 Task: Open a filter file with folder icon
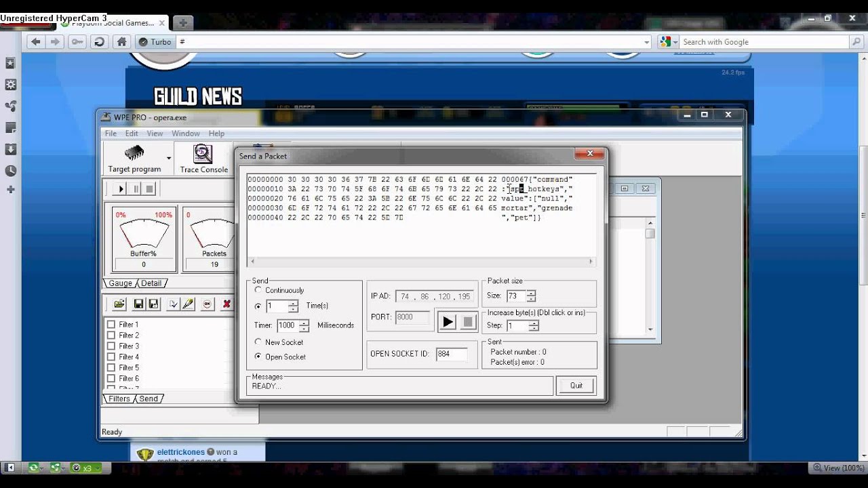[119, 304]
